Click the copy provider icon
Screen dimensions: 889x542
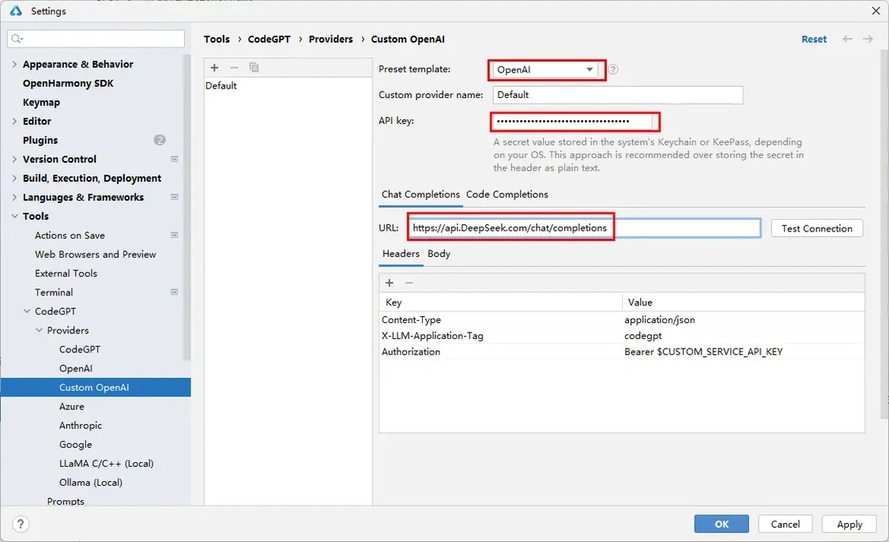pos(254,67)
